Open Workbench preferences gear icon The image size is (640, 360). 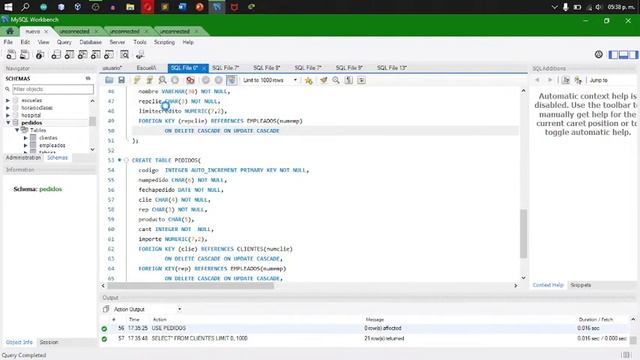pyautogui.click(x=598, y=54)
